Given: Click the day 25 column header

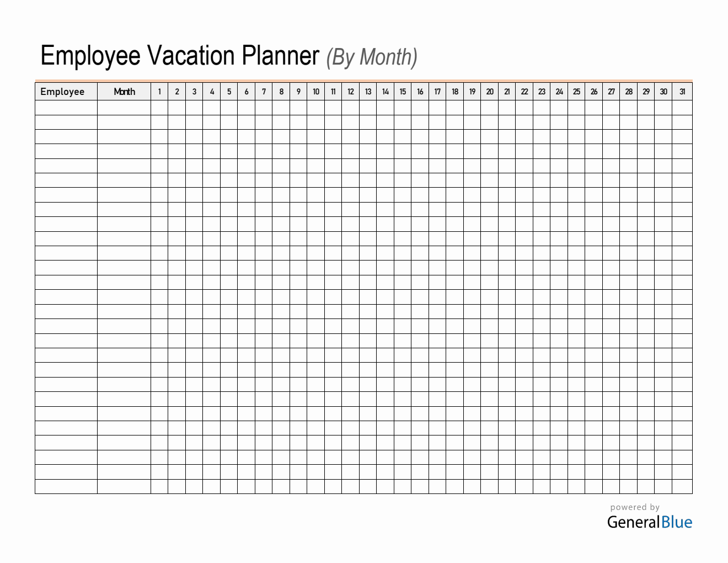Looking at the screenshot, I should click(x=576, y=92).
